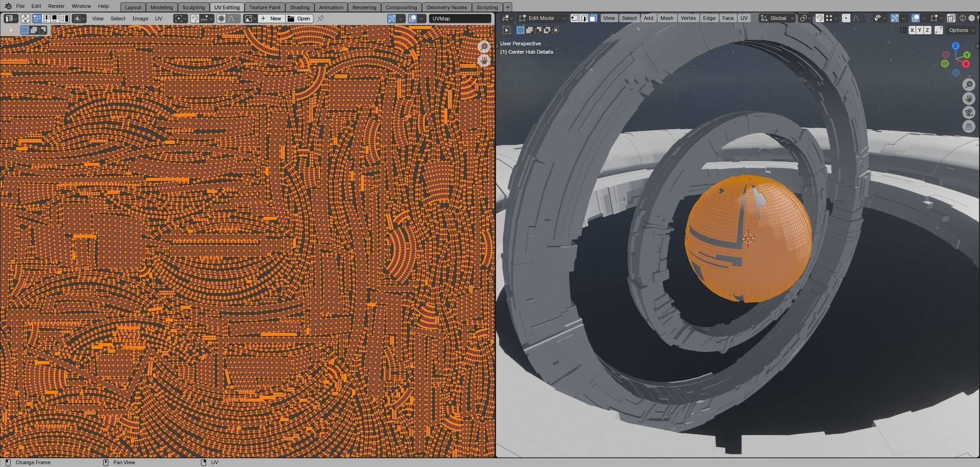Select UV island selection mode
Viewport: 980px width, 467px height.
point(65,19)
